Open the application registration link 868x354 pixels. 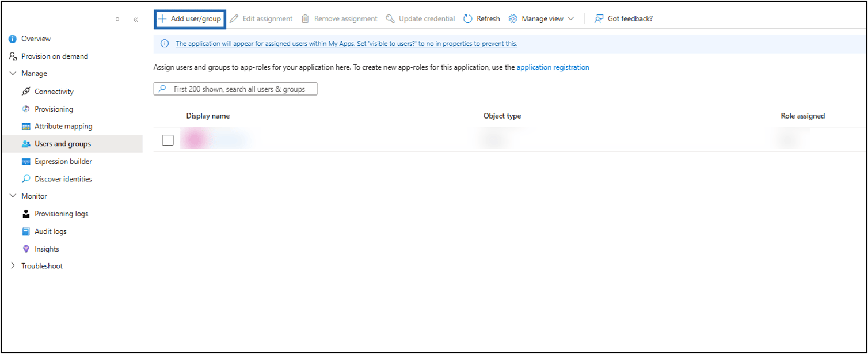pyautogui.click(x=553, y=67)
